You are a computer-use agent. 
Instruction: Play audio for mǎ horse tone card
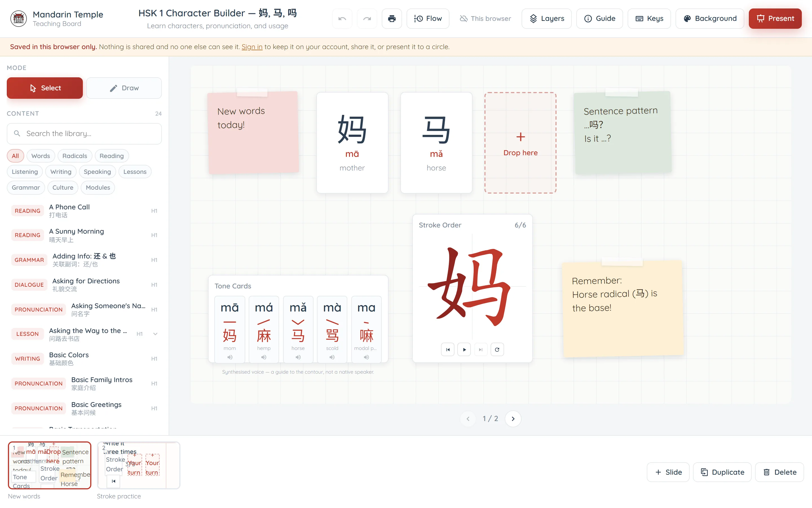point(298,357)
